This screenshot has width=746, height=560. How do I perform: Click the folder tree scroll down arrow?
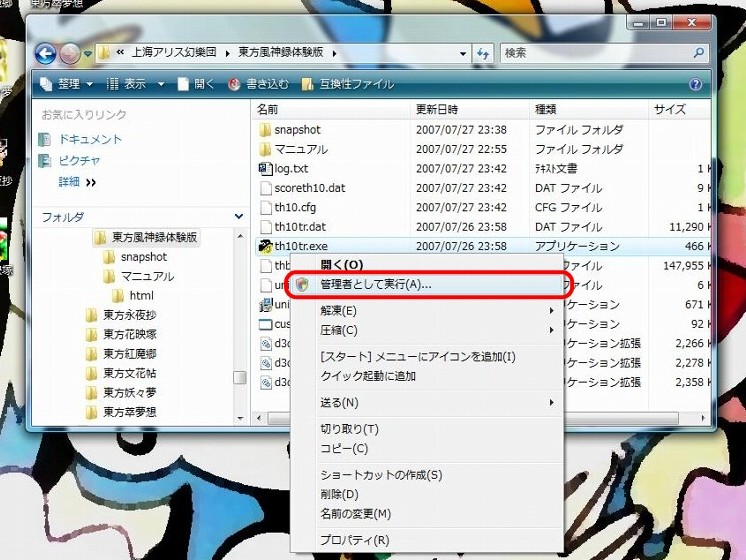tap(240, 418)
